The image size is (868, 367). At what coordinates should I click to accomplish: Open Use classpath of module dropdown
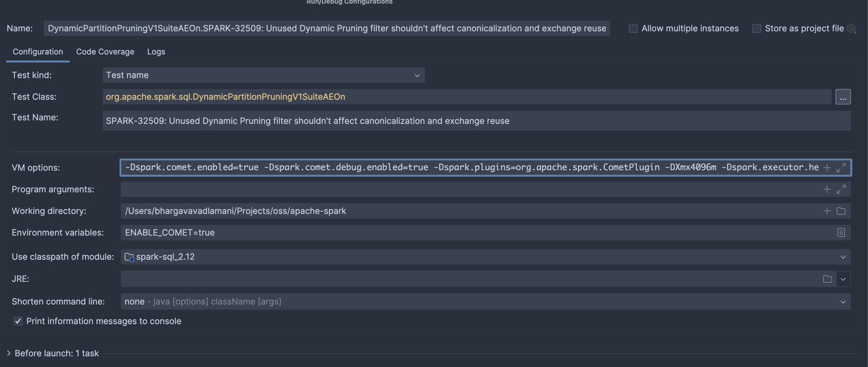[485, 257]
